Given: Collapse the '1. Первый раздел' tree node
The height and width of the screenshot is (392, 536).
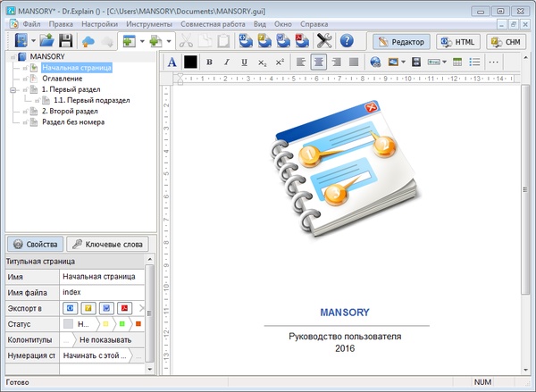Looking at the screenshot, I should click(13, 90).
